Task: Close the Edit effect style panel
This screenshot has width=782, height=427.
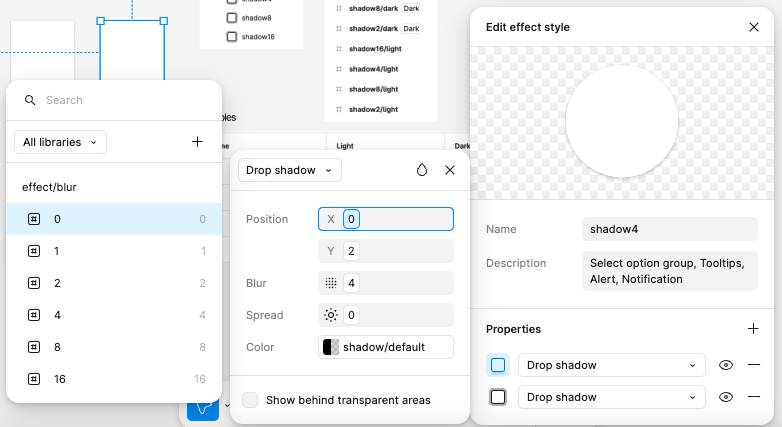Action: coord(754,27)
